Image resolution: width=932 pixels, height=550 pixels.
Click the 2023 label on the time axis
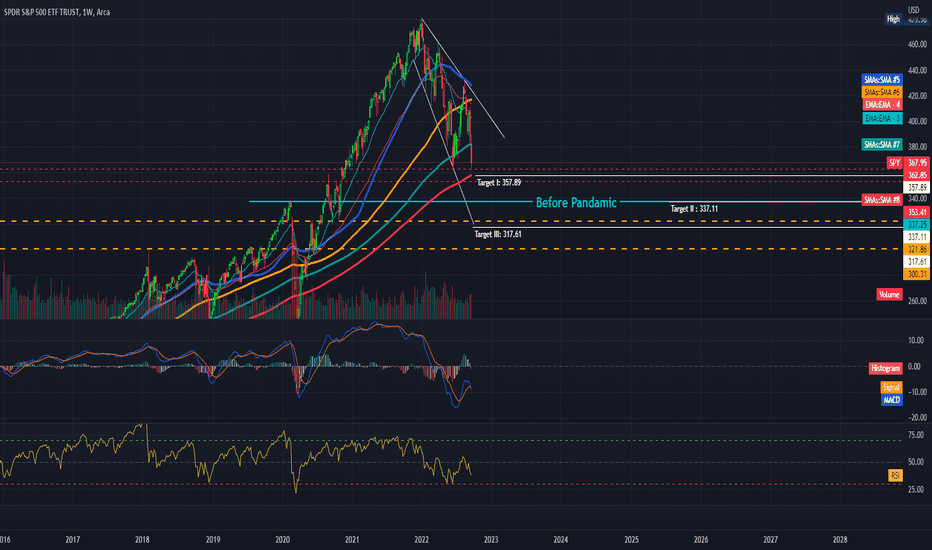pyautogui.click(x=491, y=540)
